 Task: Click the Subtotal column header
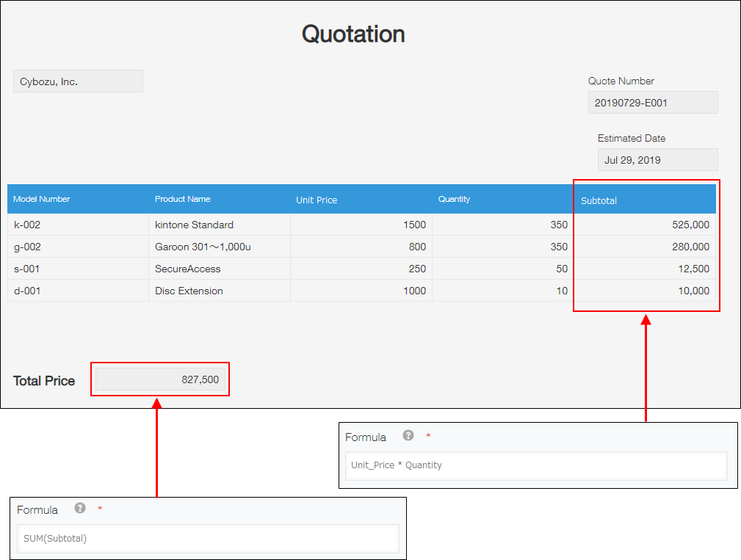click(x=599, y=199)
